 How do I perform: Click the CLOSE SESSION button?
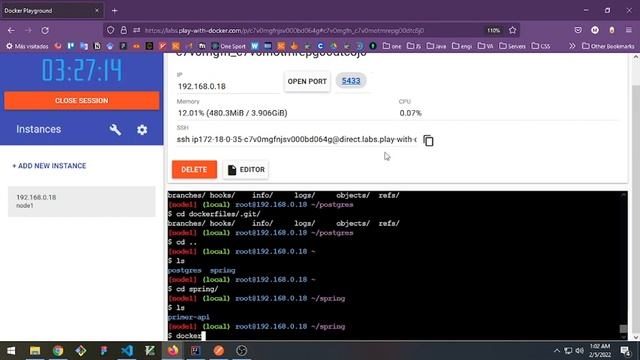(82, 101)
